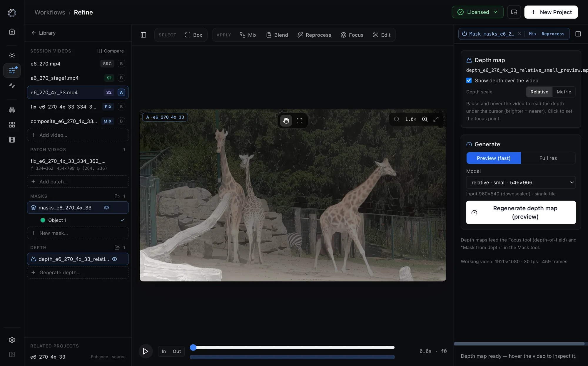Open the Model dropdown relative small 546×966
Viewport: 588px width, 366px height.
tap(521, 182)
